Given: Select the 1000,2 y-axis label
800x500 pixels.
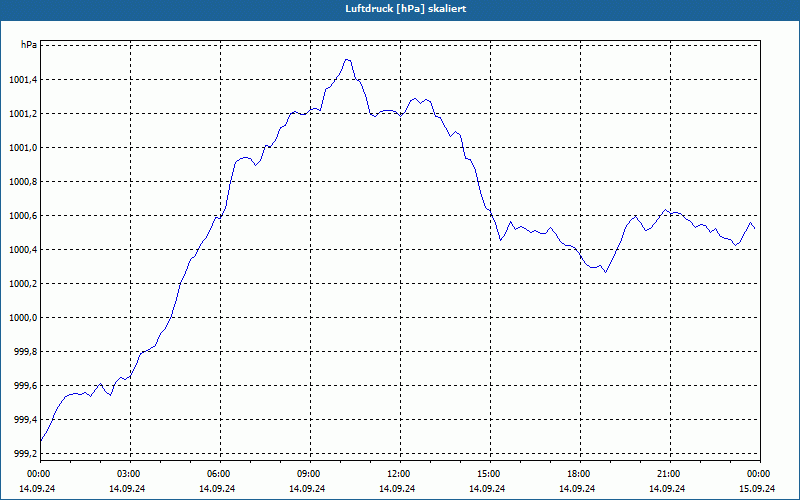Looking at the screenshot, I should pos(23,284).
